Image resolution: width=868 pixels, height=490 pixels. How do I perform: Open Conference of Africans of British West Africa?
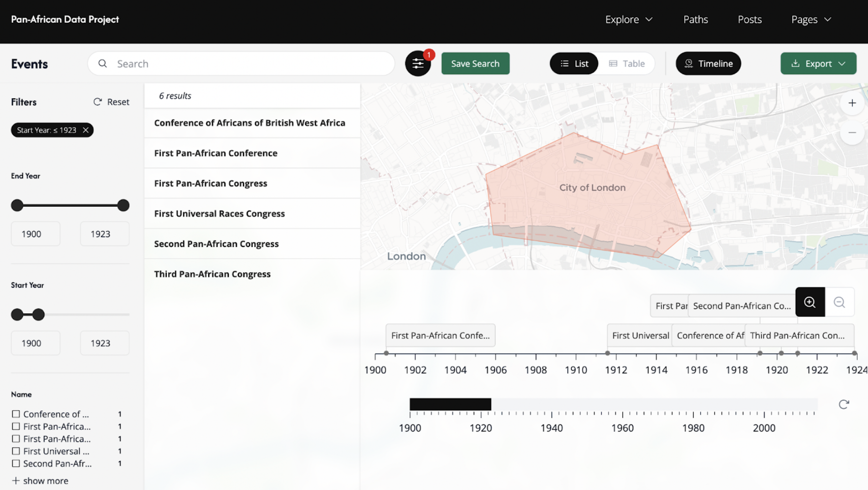(x=252, y=123)
